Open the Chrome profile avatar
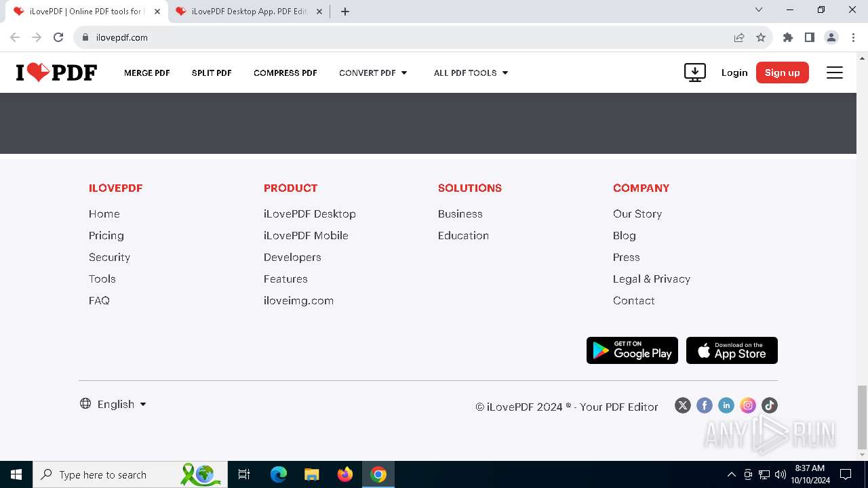 (x=831, y=37)
